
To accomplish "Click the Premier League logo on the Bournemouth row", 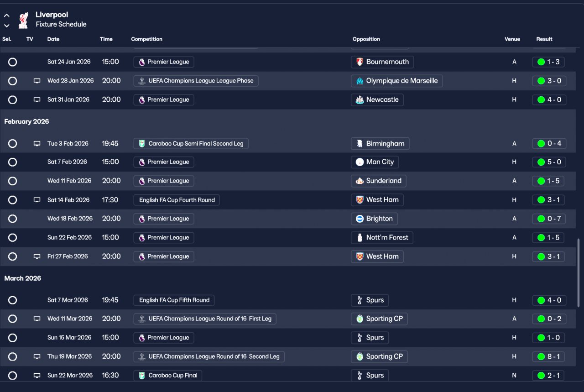I will [x=142, y=62].
